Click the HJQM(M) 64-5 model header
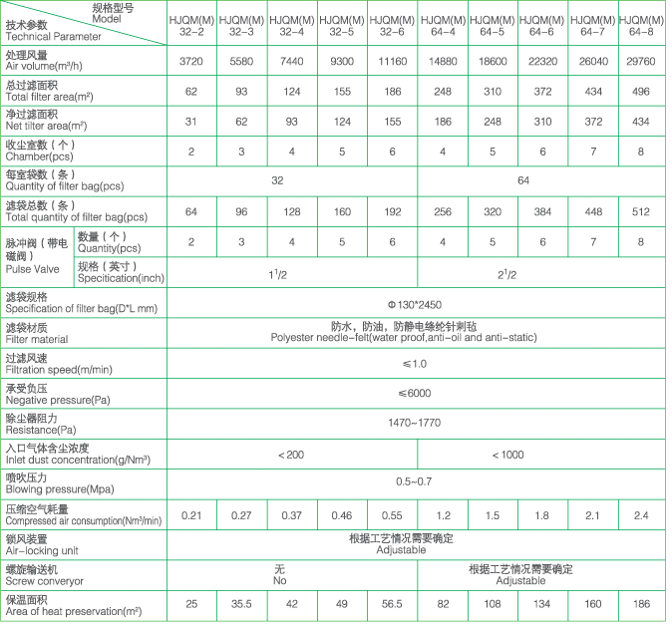The image size is (672, 627). click(493, 26)
